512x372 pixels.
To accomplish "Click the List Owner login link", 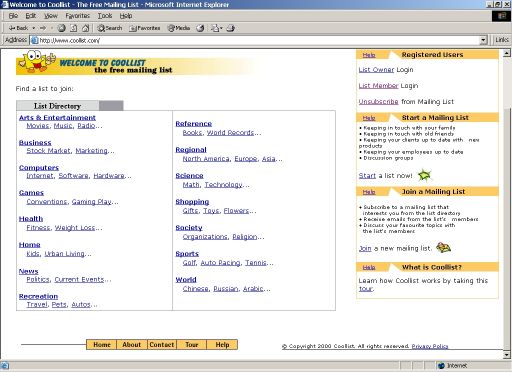I will click(x=376, y=70).
